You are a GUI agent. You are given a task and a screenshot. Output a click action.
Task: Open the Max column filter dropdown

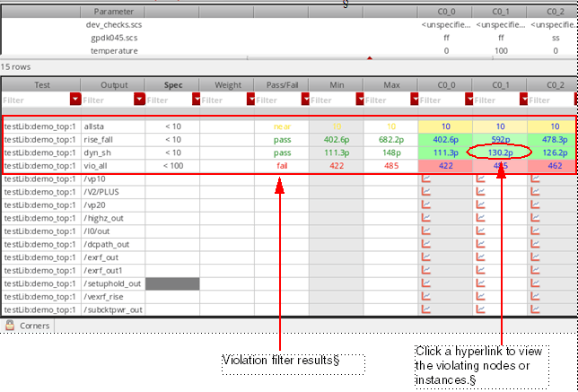coord(415,100)
